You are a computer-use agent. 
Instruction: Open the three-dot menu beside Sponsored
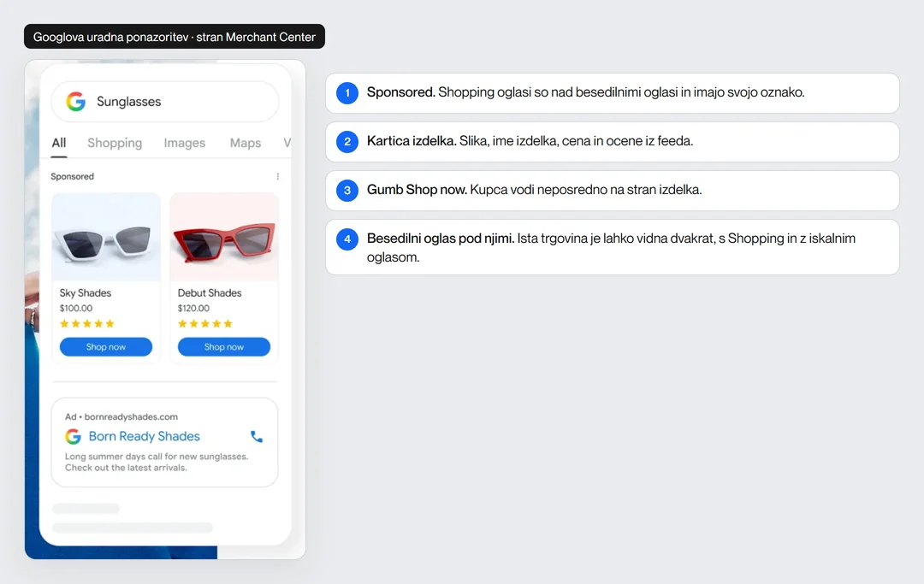click(277, 177)
